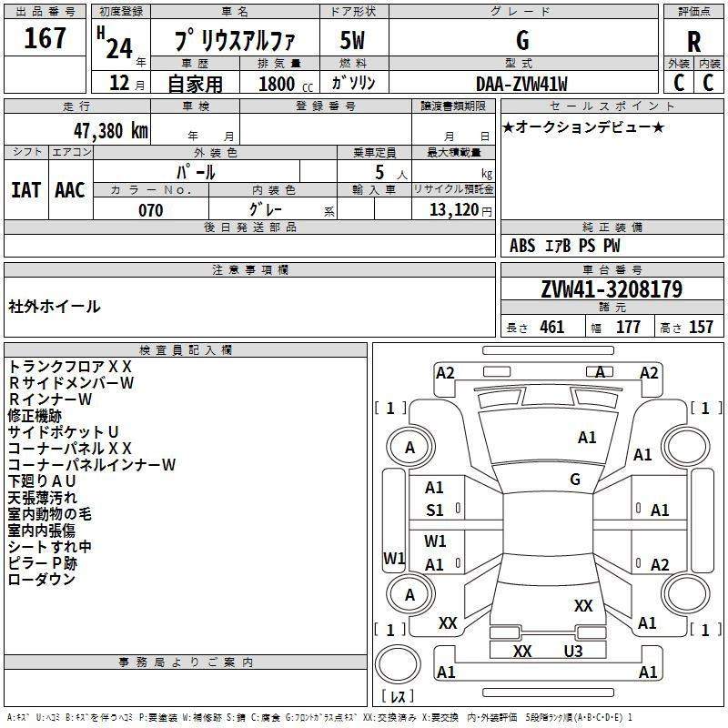Click the mileage 47,380 km
This screenshot has height=728, width=728.
coord(111,131)
